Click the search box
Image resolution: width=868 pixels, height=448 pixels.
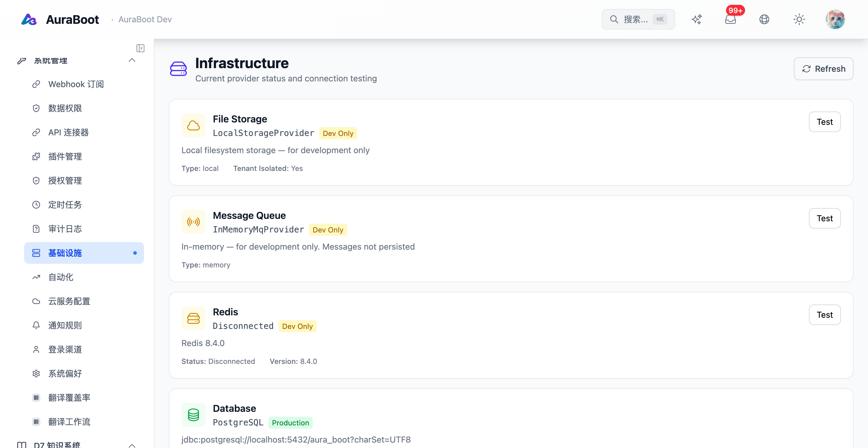coord(638,19)
